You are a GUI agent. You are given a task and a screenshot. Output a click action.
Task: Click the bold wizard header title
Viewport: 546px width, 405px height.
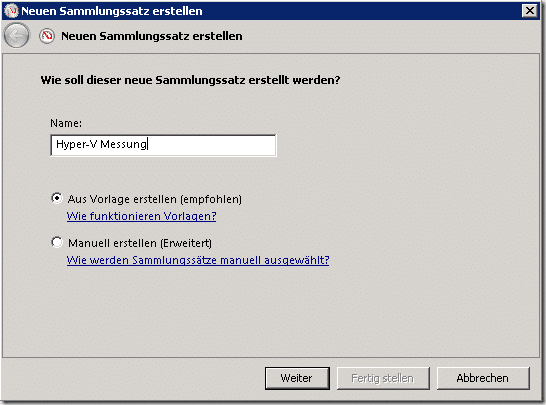(x=151, y=36)
